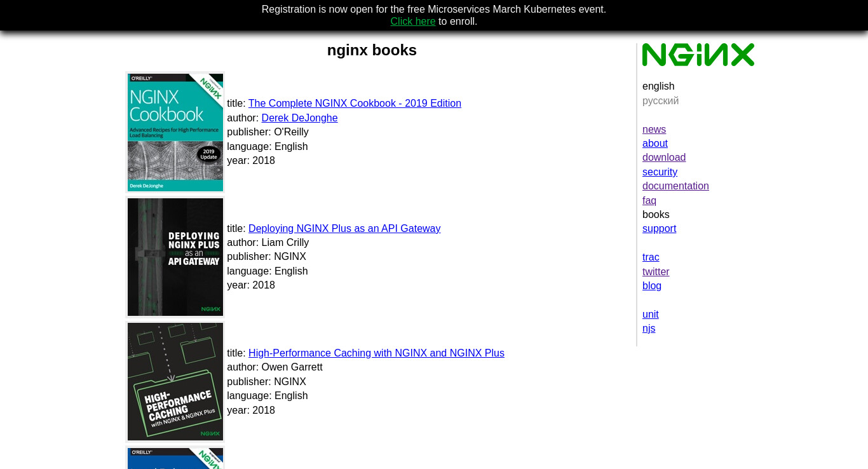The height and width of the screenshot is (469, 868).
Task: Open Deploying NGINX Plus API Gateway cover
Action: 175,257
